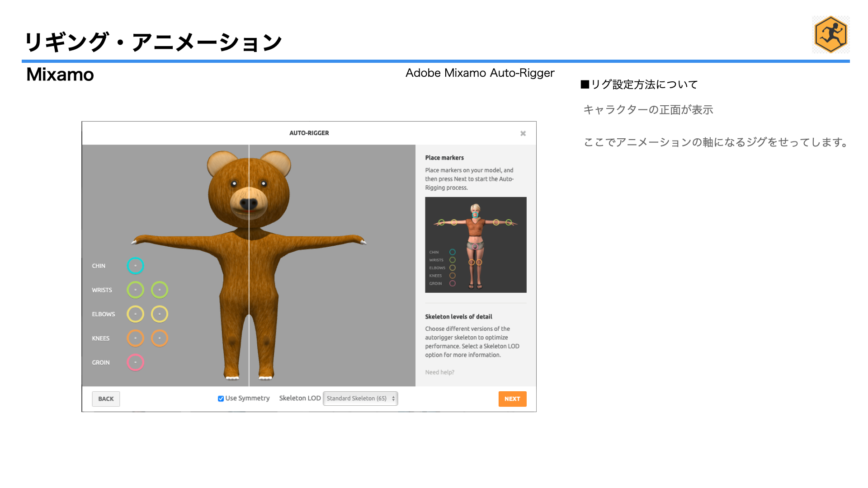Disable the Use Symmetry checkbox
This screenshot has height=488, width=868.
pyautogui.click(x=221, y=399)
